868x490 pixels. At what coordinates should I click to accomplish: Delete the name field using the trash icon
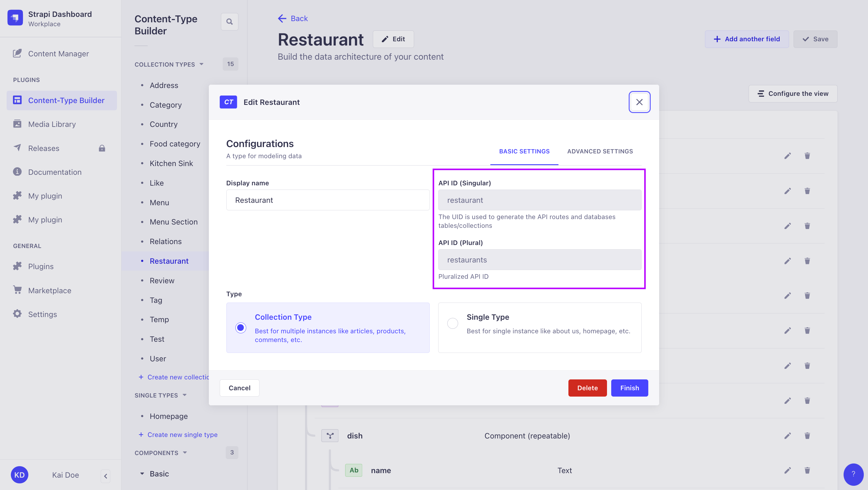click(x=807, y=470)
